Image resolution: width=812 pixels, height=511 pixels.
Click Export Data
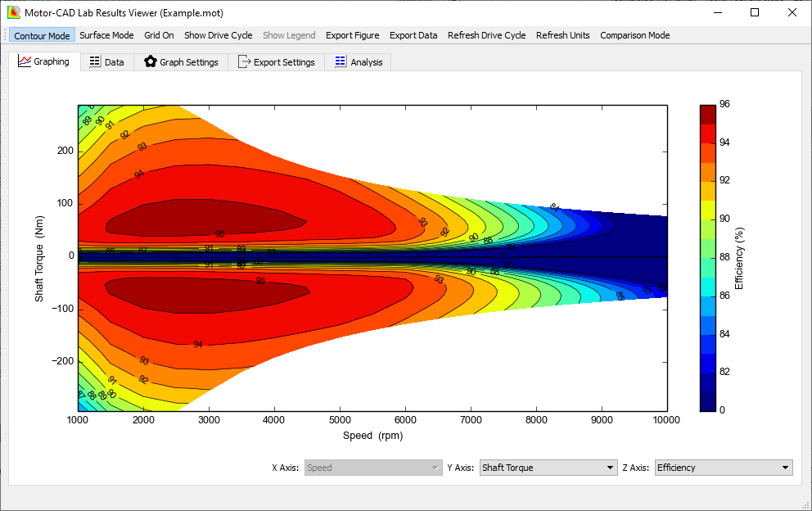(413, 35)
